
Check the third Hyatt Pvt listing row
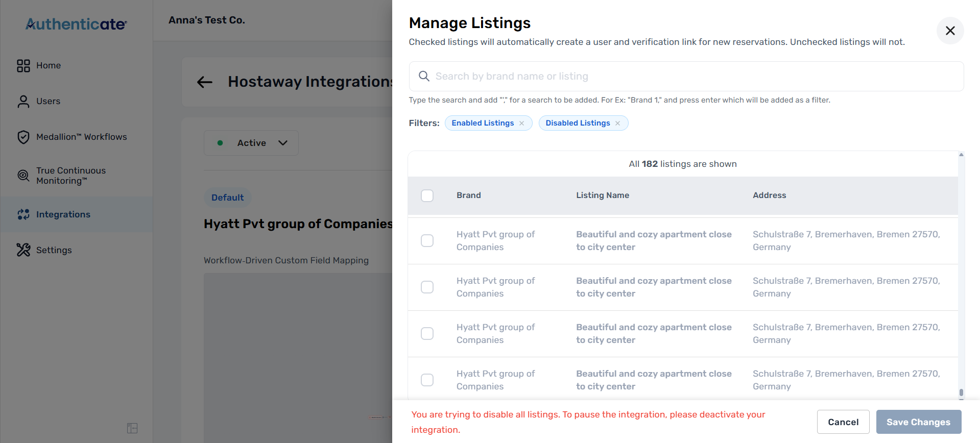pyautogui.click(x=427, y=333)
